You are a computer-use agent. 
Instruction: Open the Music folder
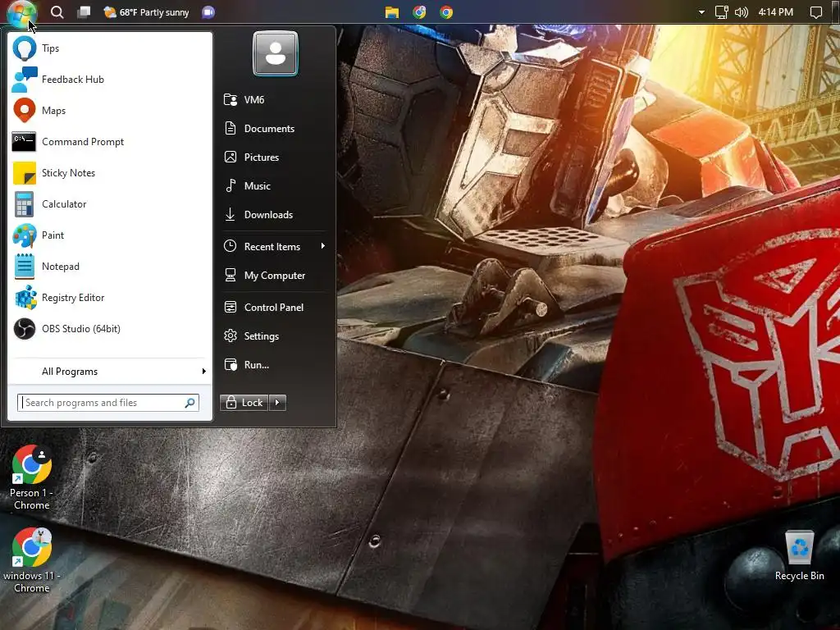tap(275, 186)
